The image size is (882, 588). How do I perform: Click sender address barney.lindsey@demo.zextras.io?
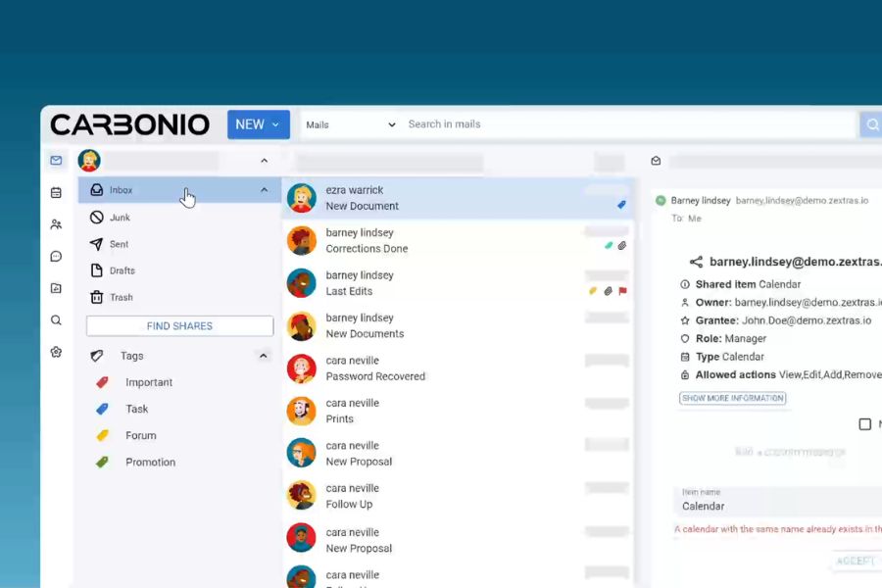[802, 200]
